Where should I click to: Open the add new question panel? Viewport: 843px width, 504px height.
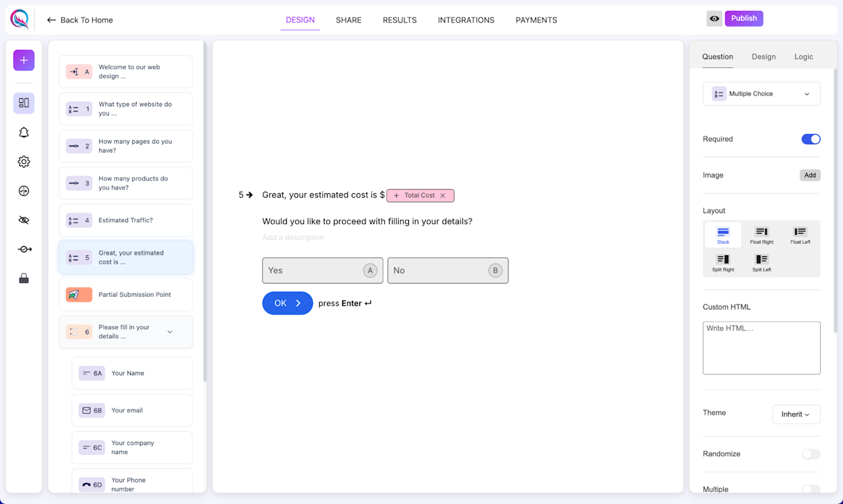point(23,60)
